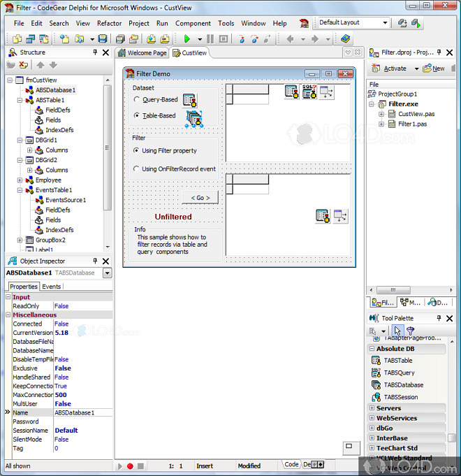Click the Name property value field
This screenshot has width=461, height=476.
[83, 412]
